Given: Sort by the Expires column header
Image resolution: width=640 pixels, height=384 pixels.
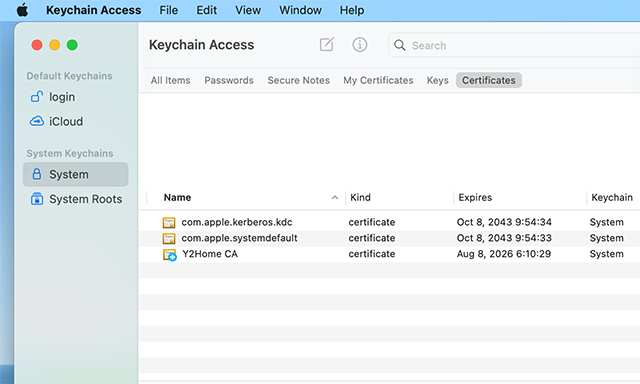Looking at the screenshot, I should [475, 198].
